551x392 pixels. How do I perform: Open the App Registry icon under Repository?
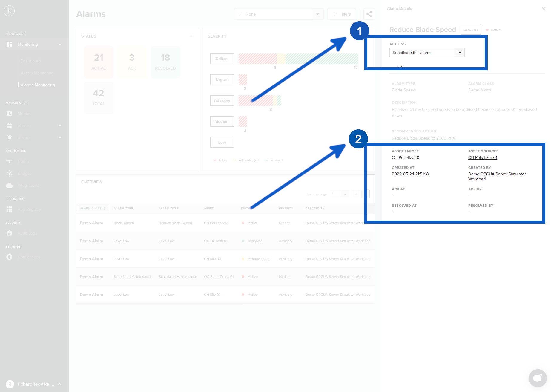(x=9, y=209)
